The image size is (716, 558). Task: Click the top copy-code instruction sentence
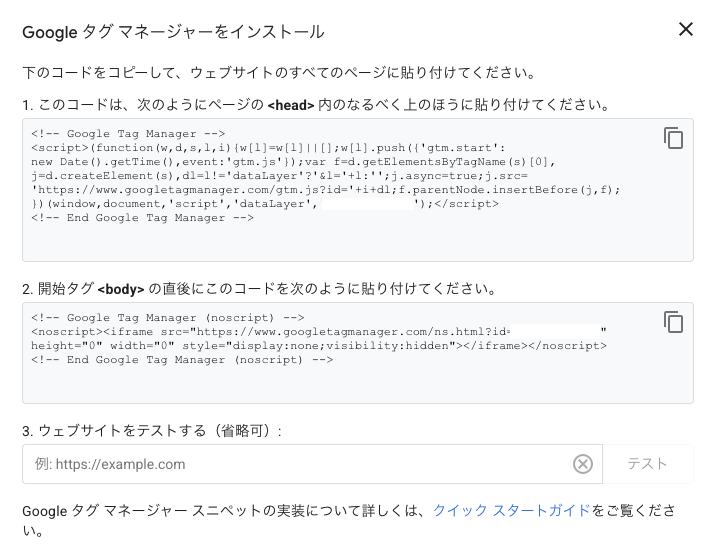(x=281, y=72)
